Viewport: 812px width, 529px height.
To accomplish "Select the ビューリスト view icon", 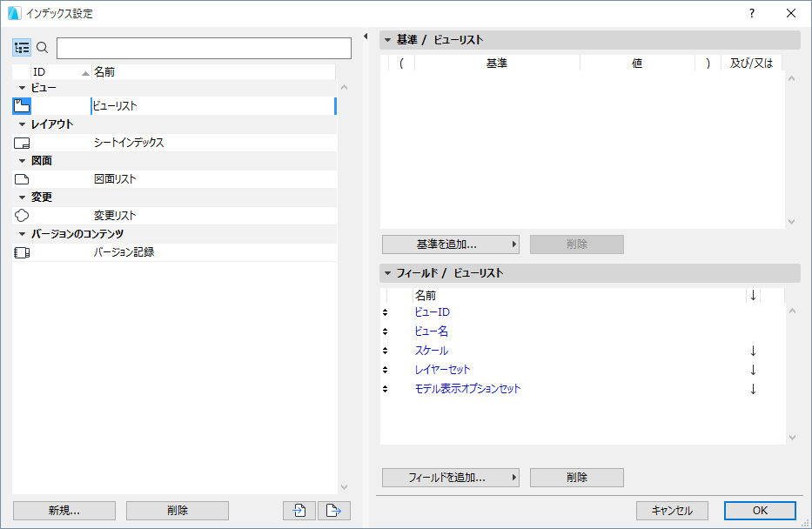I will pos(22,105).
